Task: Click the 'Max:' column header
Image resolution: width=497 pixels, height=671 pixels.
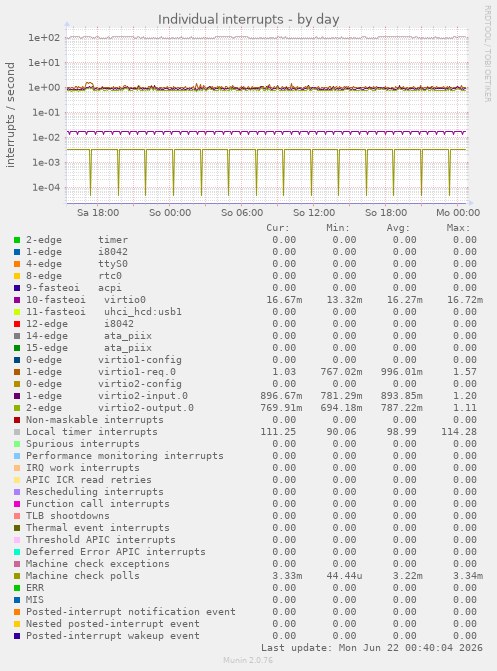Action: pos(458,228)
